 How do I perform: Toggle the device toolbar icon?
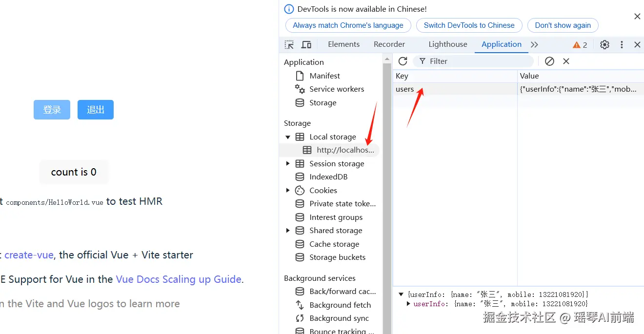pos(306,44)
